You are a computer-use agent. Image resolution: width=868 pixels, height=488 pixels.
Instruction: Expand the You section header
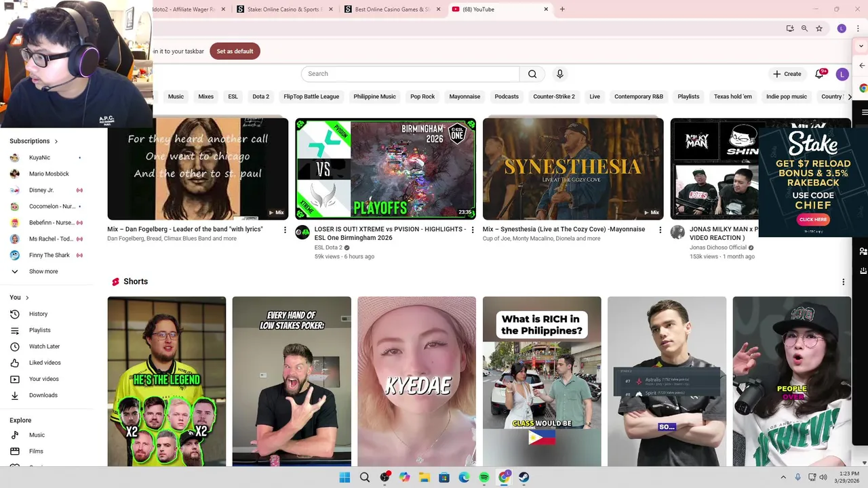(19, 298)
